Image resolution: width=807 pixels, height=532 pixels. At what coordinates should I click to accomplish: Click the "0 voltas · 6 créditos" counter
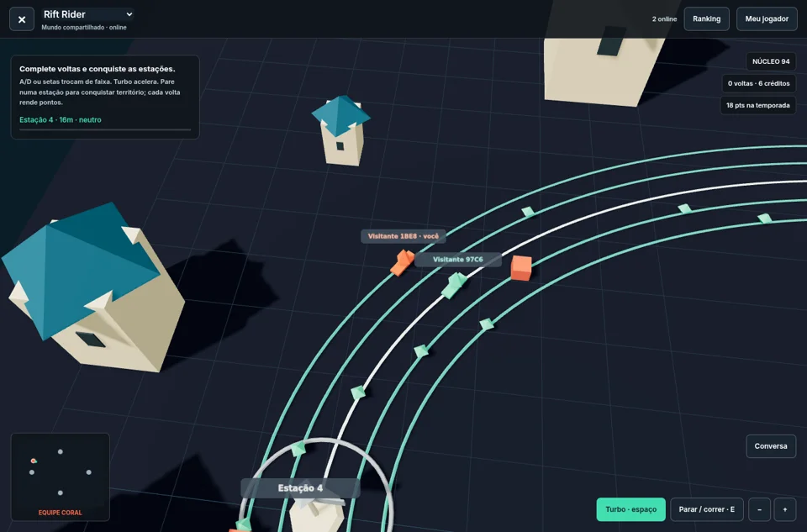pyautogui.click(x=758, y=83)
